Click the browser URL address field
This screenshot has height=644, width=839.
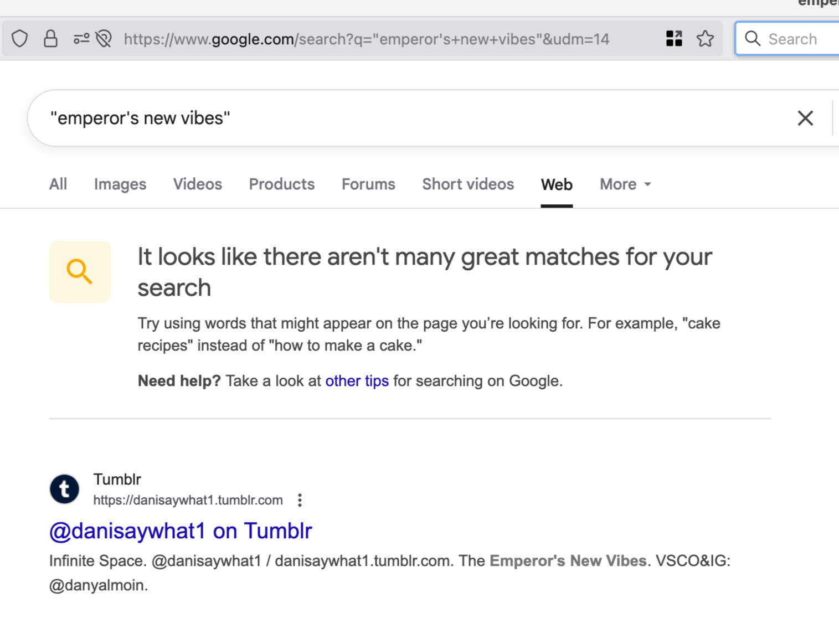tap(366, 39)
